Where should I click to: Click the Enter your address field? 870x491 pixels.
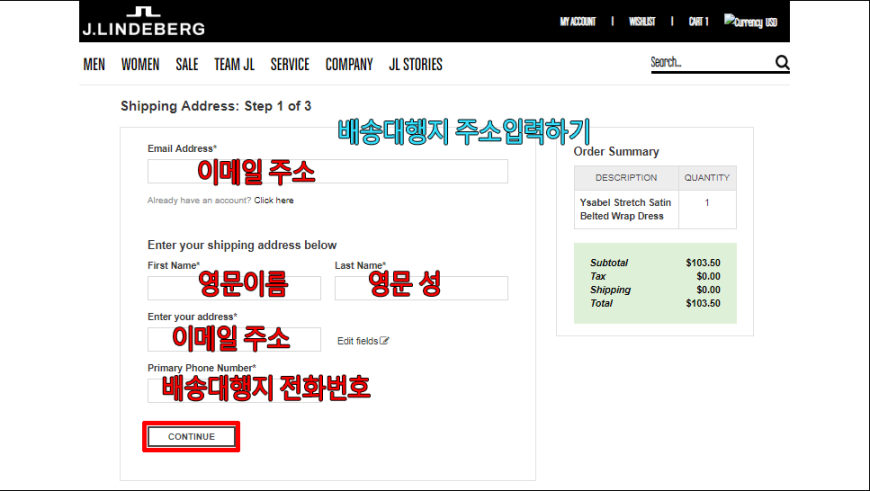(234, 339)
